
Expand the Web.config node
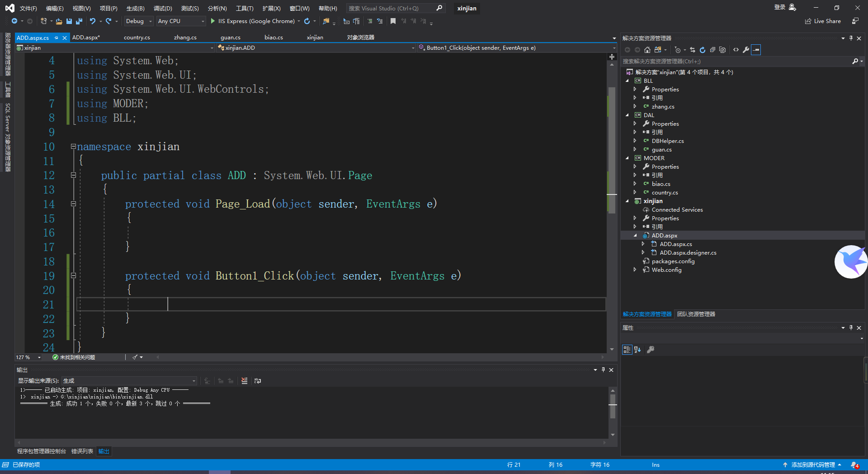[x=635, y=270]
